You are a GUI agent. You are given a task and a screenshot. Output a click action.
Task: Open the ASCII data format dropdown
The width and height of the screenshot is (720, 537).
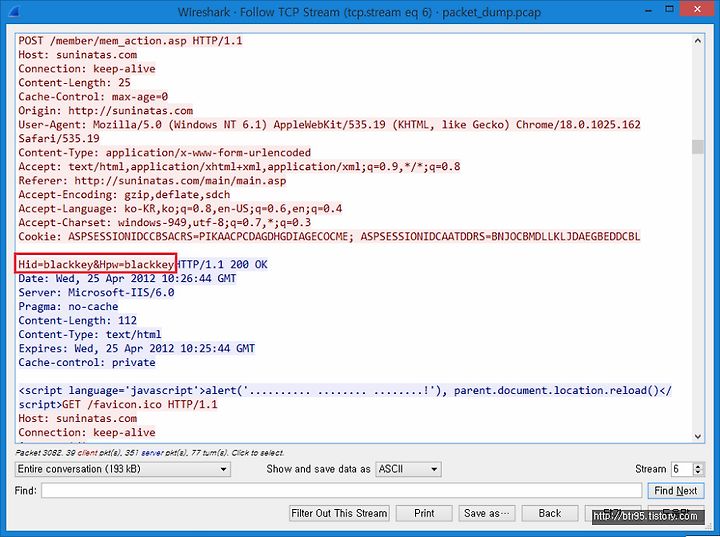click(x=408, y=469)
